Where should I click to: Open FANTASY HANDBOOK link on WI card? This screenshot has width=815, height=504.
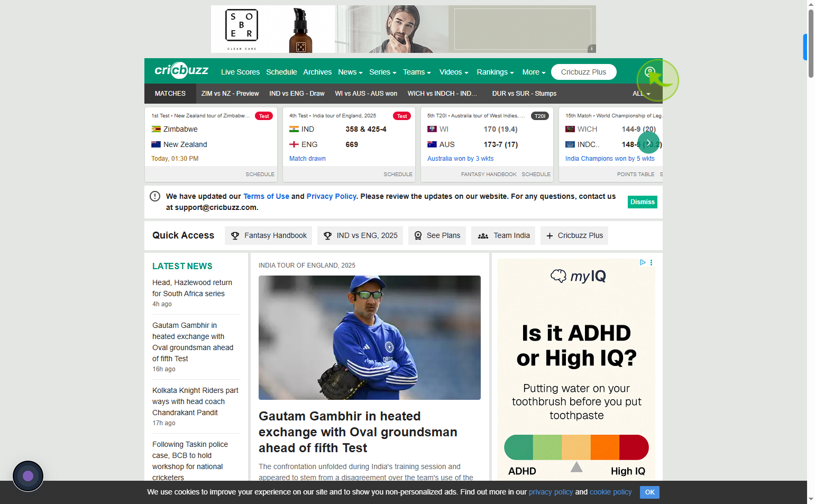489,174
